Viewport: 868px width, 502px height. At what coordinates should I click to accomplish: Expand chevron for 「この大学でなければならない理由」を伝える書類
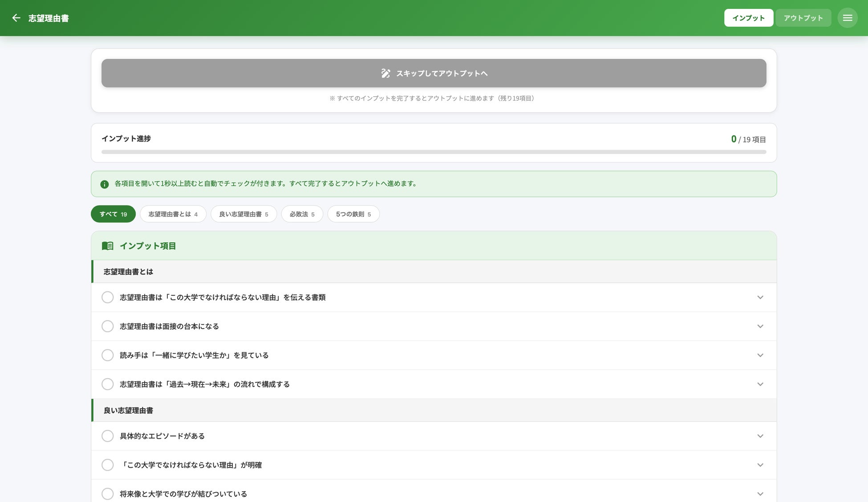tap(760, 297)
